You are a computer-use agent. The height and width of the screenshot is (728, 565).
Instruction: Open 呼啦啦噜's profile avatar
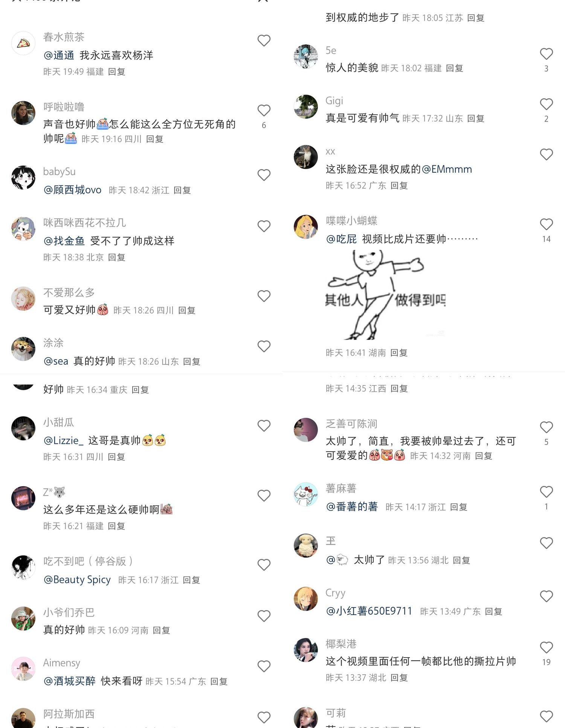pos(23,113)
